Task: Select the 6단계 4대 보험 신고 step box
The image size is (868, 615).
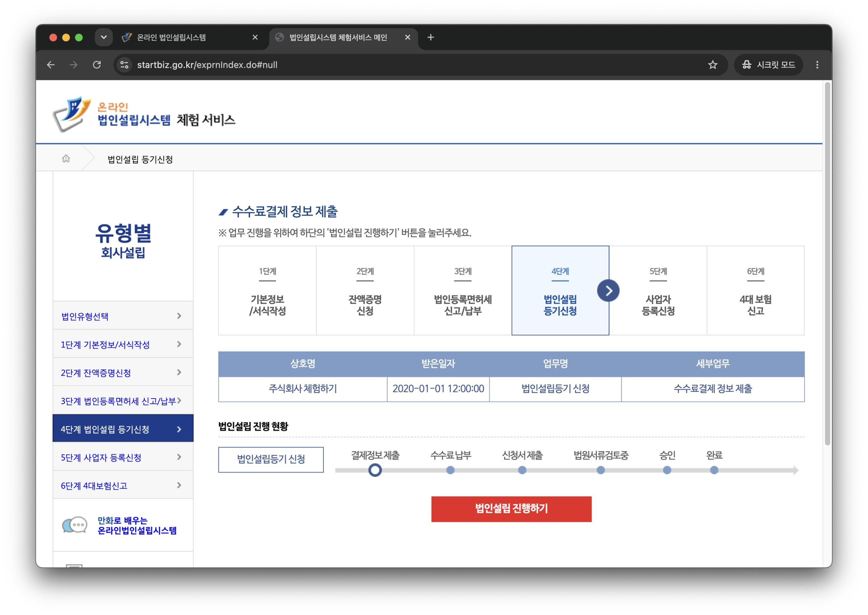Action: click(755, 290)
